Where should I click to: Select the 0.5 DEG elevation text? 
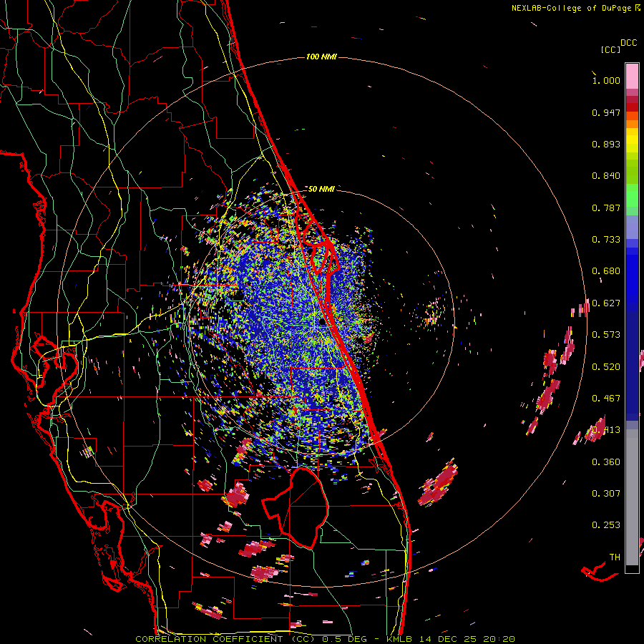[344, 639]
